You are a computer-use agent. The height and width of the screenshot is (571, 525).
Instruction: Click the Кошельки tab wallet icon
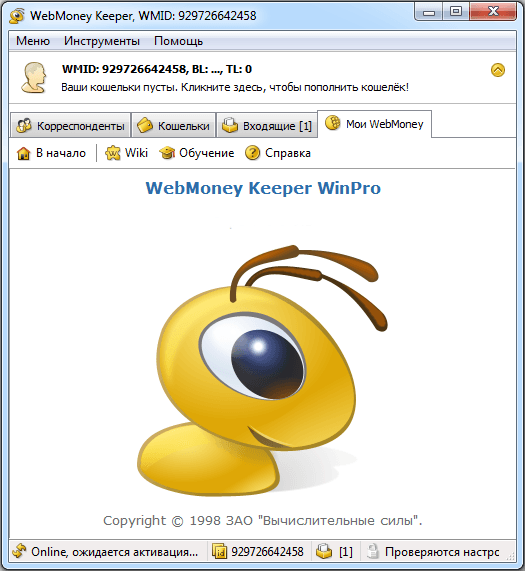click(145, 126)
